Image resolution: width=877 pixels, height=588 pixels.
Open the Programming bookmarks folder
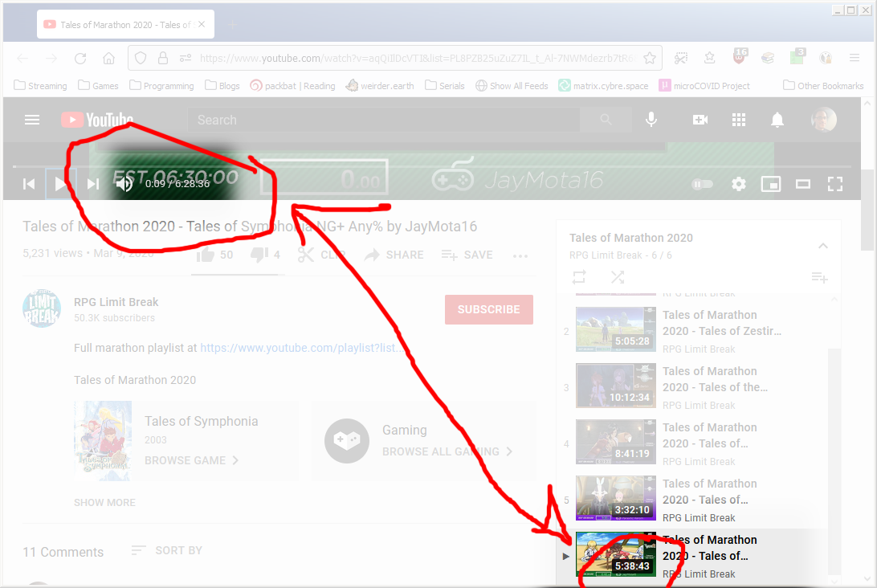(161, 86)
